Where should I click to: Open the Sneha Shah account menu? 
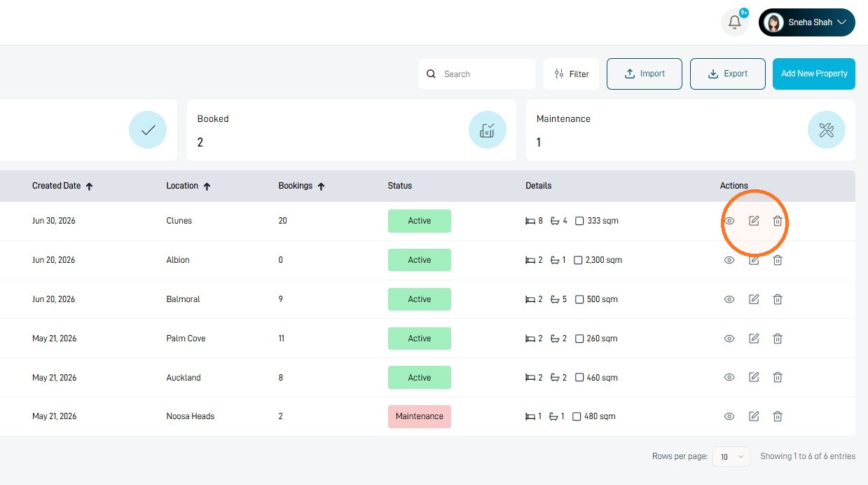807,22
